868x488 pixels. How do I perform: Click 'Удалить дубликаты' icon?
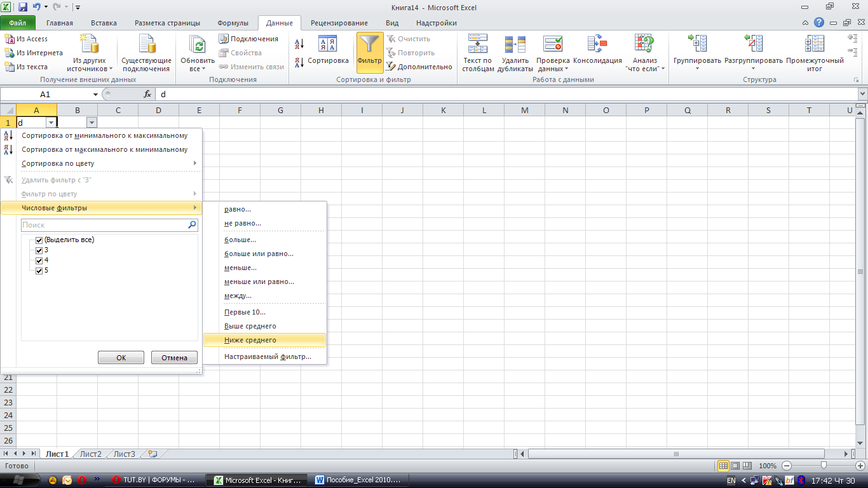(x=515, y=44)
